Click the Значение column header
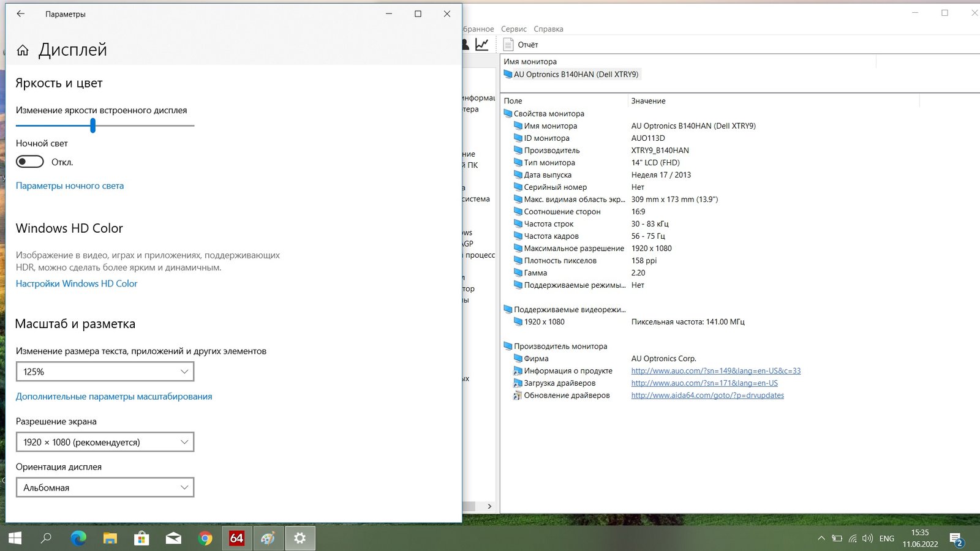 point(648,101)
